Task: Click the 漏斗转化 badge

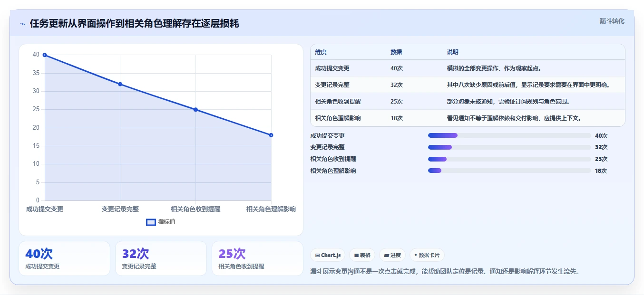Action: [x=612, y=21]
